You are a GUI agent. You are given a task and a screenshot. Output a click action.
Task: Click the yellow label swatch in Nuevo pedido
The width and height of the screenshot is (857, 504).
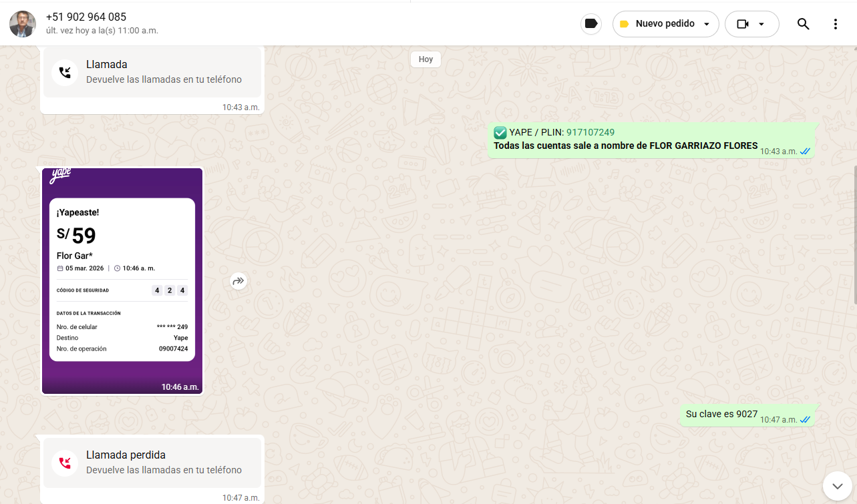click(625, 24)
